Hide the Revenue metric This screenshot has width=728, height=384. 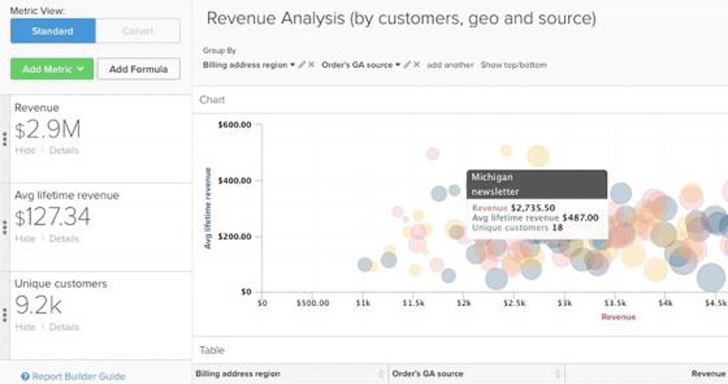point(25,150)
